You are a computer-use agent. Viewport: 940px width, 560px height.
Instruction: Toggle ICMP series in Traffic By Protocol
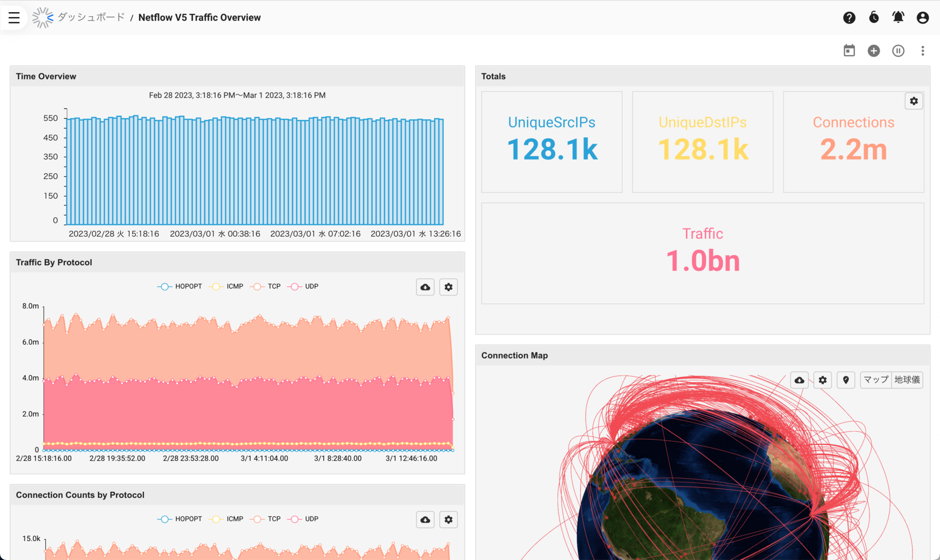[x=226, y=286]
